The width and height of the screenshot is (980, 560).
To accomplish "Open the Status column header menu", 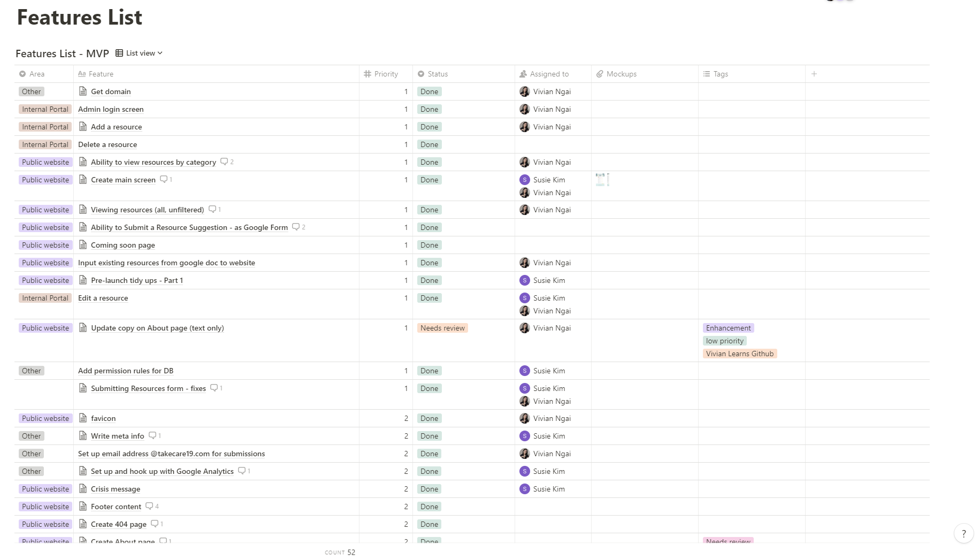I will pyautogui.click(x=437, y=74).
